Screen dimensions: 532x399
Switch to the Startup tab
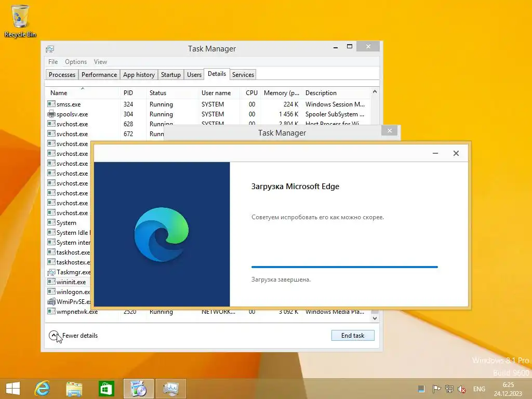(170, 75)
